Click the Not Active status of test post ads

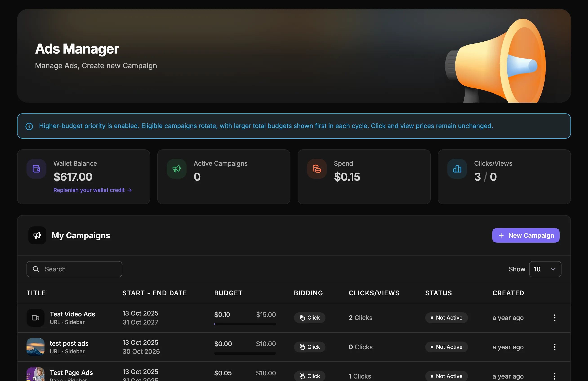click(x=446, y=347)
